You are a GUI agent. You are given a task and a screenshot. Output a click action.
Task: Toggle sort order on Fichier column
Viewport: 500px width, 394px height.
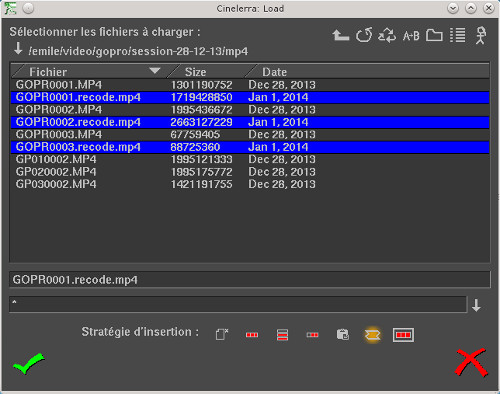click(155, 71)
